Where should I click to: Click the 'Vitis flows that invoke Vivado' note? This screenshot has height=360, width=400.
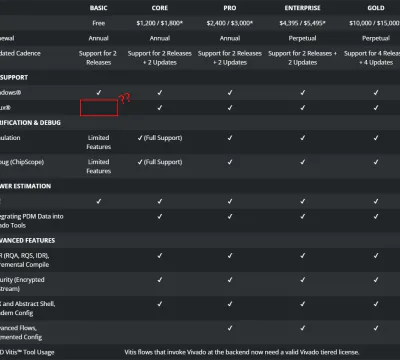(242, 352)
